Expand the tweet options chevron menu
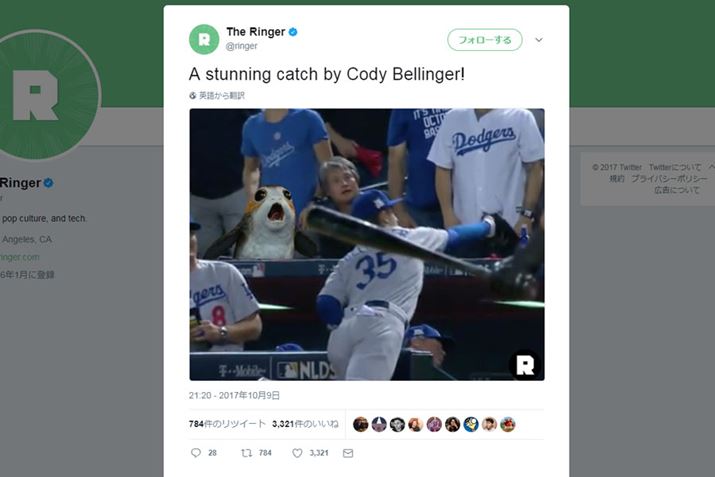Screen dimensions: 715x477 point(539,40)
